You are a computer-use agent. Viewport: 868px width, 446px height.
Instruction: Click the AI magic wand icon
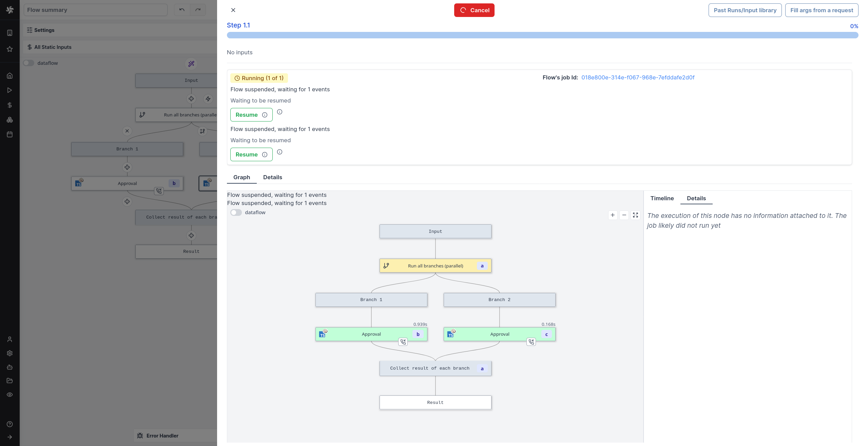(x=191, y=64)
